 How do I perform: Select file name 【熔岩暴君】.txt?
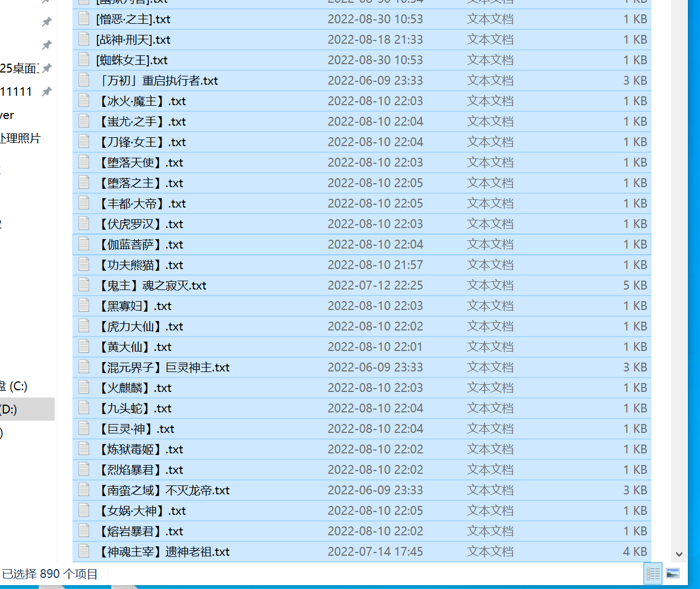tap(139, 531)
